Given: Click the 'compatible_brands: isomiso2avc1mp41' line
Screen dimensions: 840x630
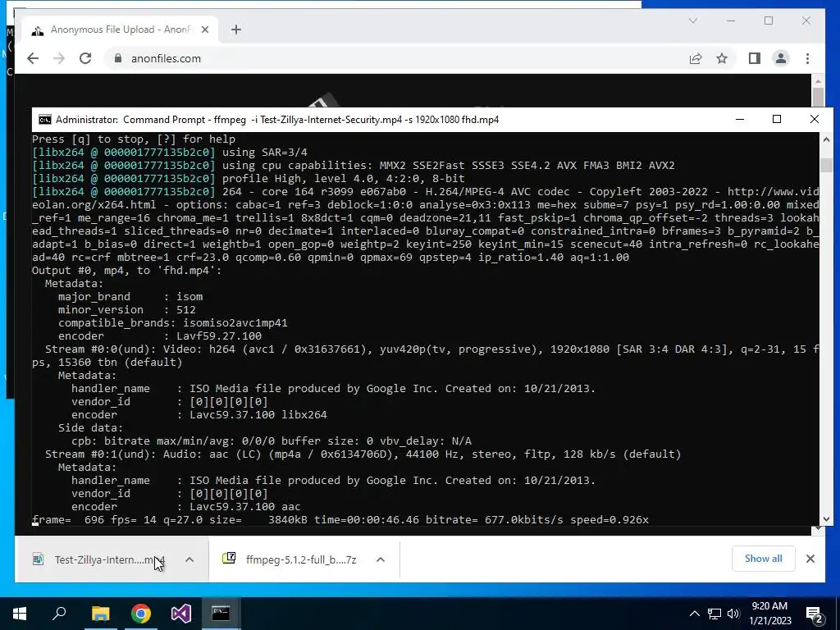Looking at the screenshot, I should click(172, 323).
